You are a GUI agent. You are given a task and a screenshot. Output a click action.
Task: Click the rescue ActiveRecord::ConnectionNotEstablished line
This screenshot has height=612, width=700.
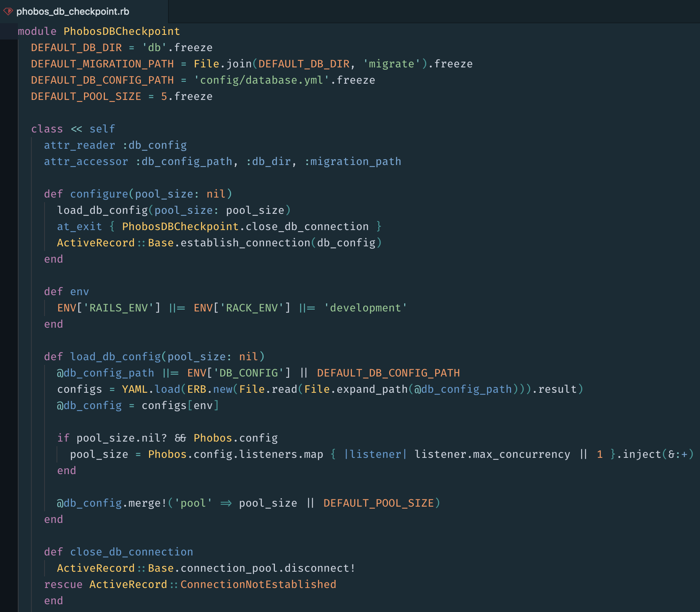tap(190, 584)
